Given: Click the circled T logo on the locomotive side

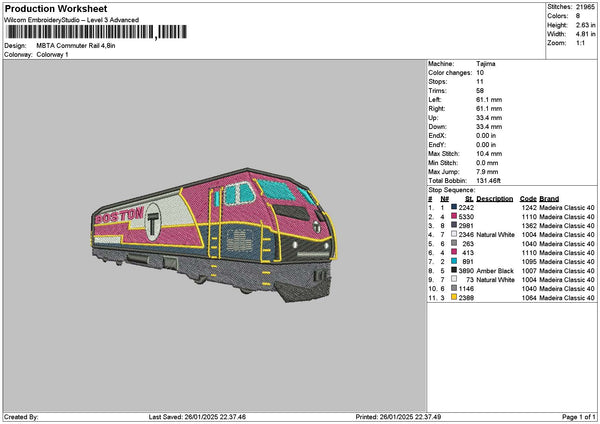Looking at the screenshot, I should 155,225.
